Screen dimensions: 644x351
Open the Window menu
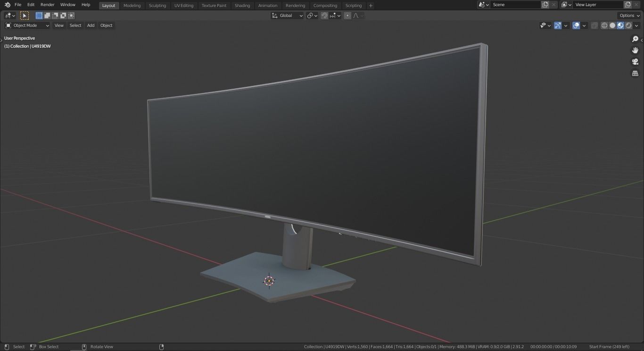click(68, 5)
